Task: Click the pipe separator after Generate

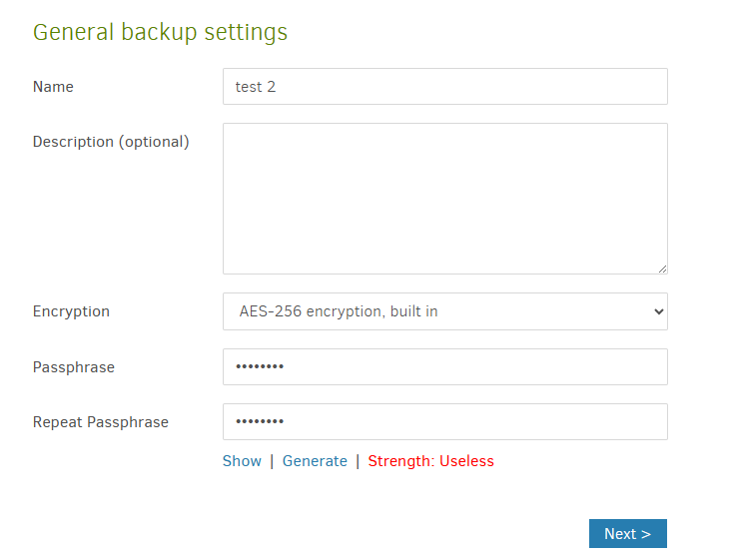Action: [x=358, y=461]
